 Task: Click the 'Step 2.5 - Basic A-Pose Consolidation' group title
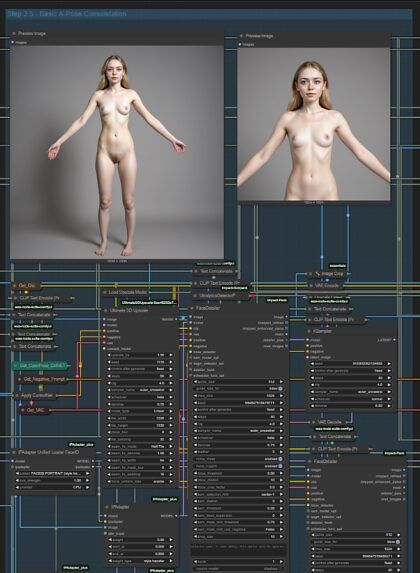(x=67, y=14)
